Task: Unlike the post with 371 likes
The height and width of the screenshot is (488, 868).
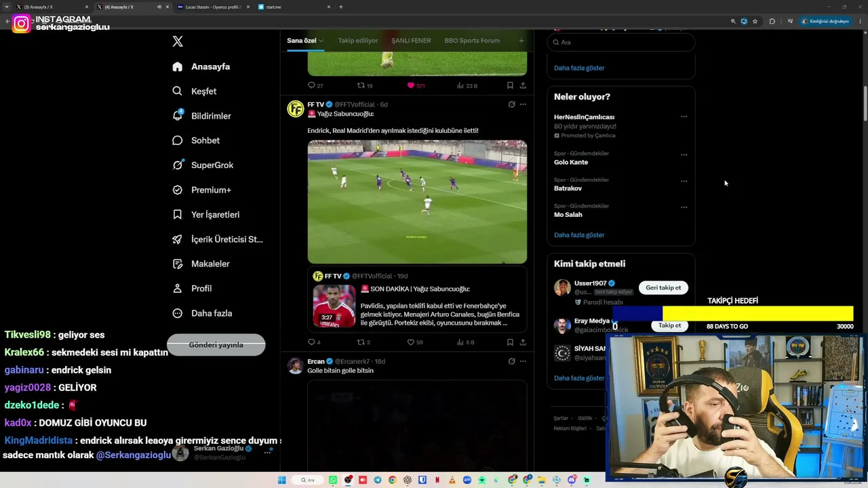Action: 416,85
